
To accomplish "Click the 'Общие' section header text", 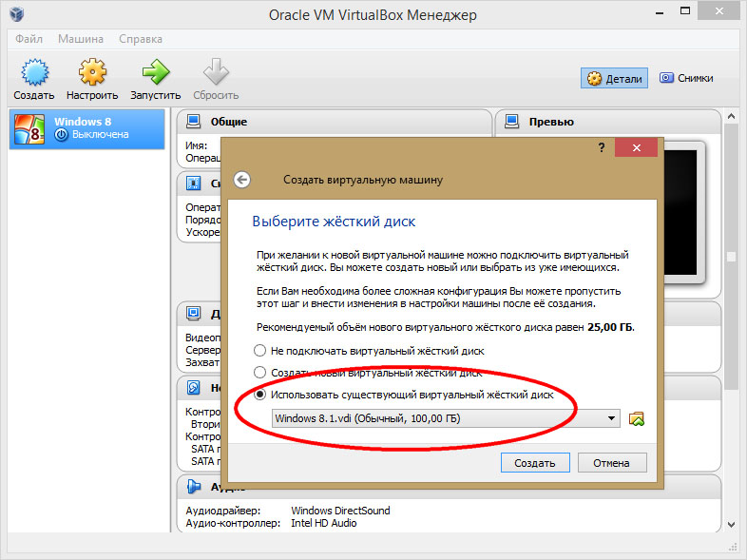I will (229, 122).
